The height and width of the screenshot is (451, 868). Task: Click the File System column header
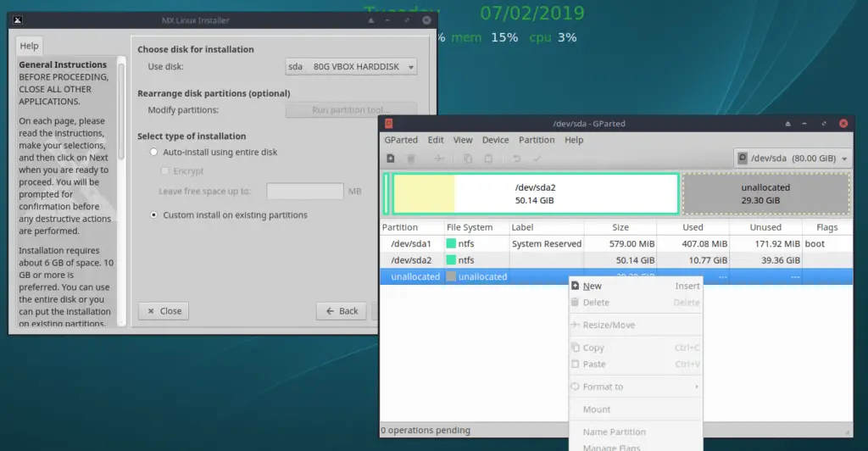click(x=476, y=227)
